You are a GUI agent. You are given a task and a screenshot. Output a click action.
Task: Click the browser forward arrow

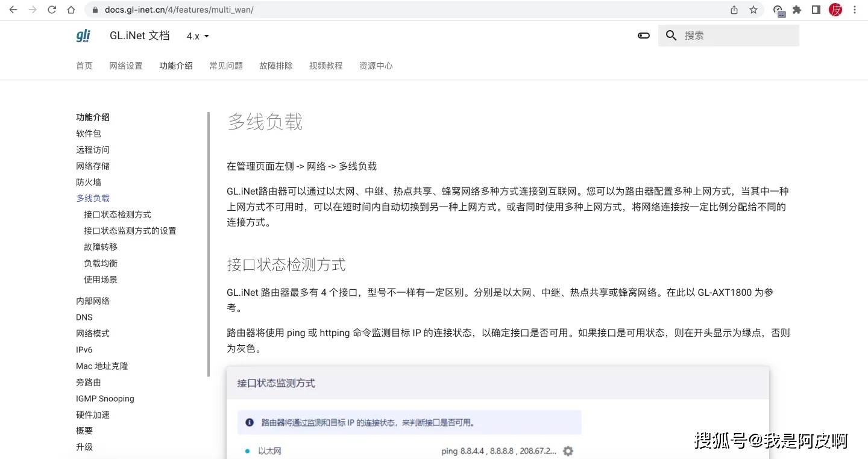pyautogui.click(x=33, y=10)
